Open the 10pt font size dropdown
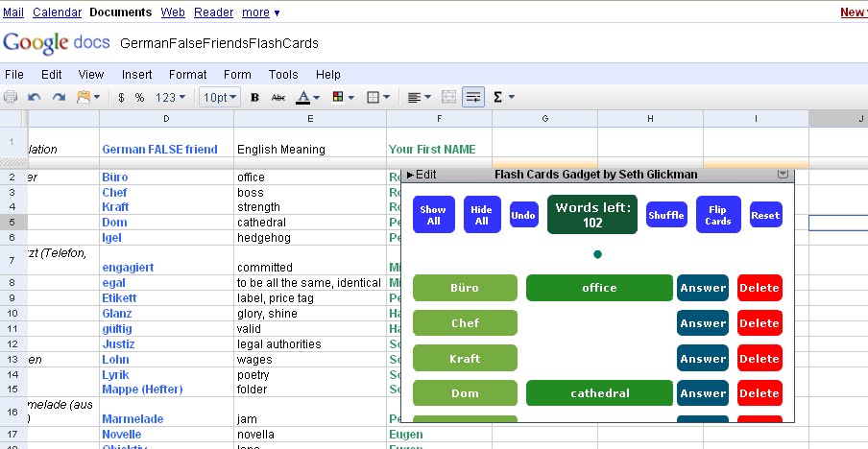This screenshot has height=449, width=868. point(220,97)
